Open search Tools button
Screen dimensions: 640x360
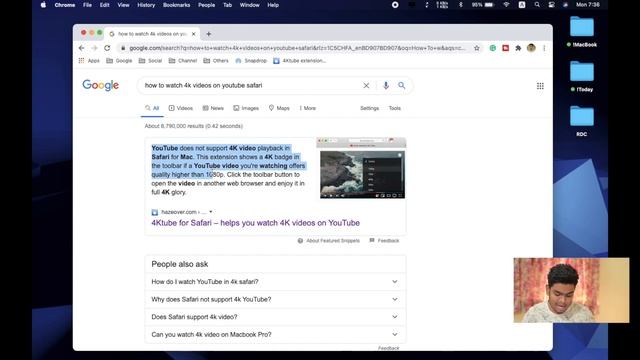point(395,108)
